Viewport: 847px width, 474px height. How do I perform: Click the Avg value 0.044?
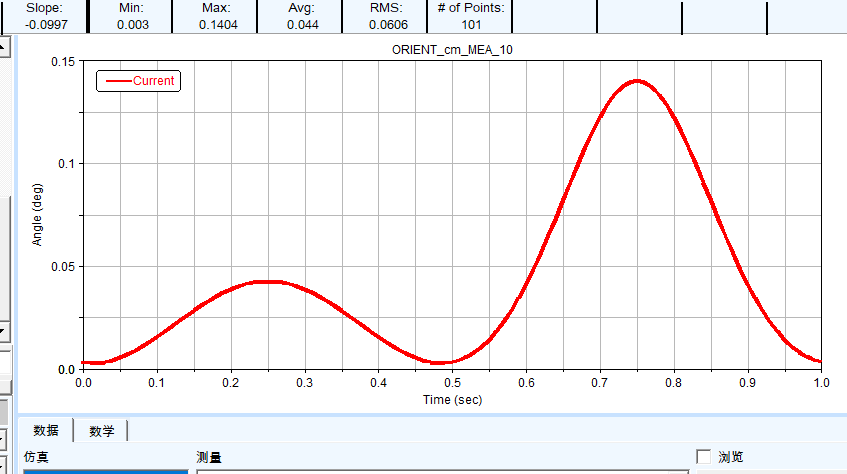[302, 25]
